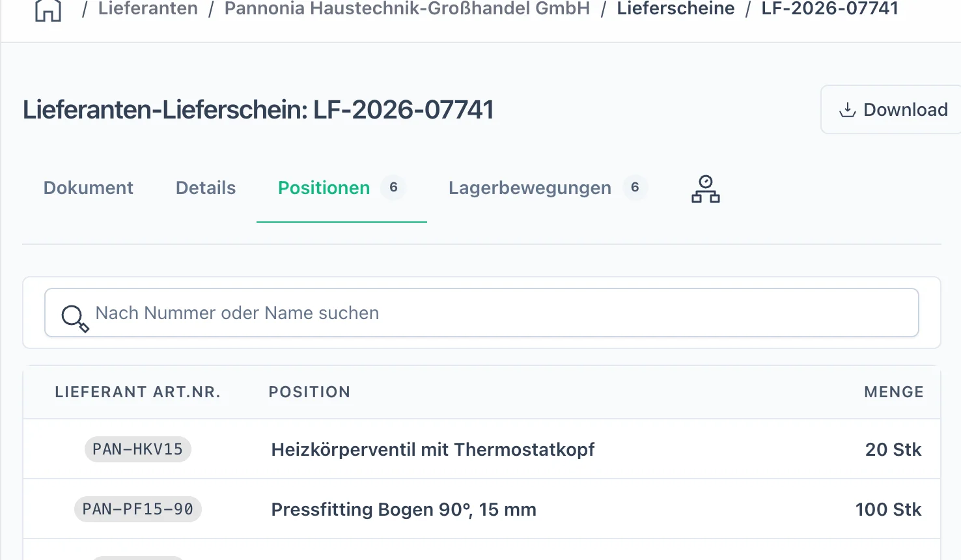Switch to the Details tab
The height and width of the screenshot is (560, 961).
pyautogui.click(x=206, y=188)
